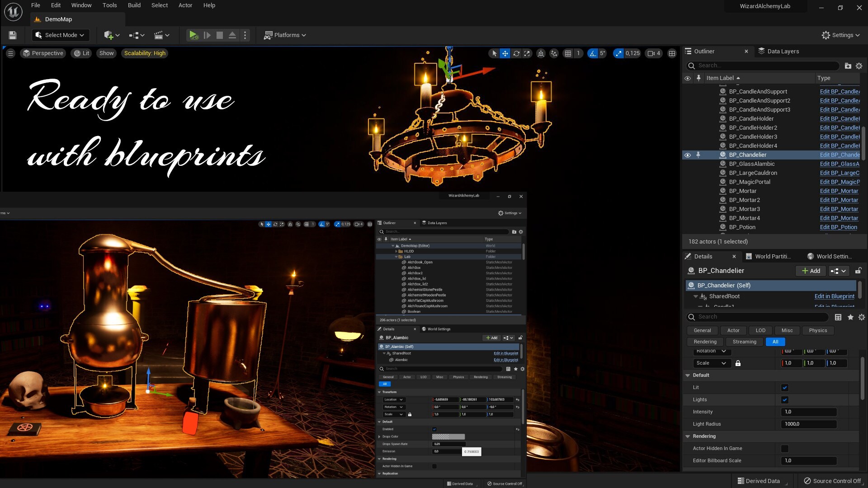Select the Rotate tool in viewport toolbar
The width and height of the screenshot is (868, 488).
(516, 53)
